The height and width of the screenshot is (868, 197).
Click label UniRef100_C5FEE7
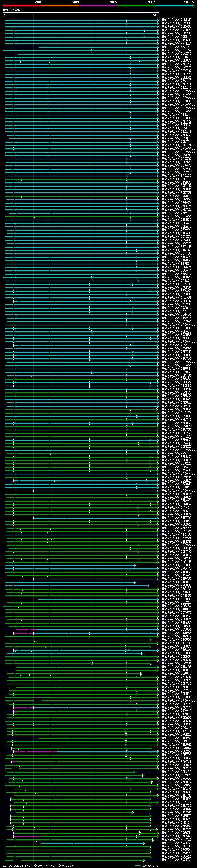tap(177, 446)
